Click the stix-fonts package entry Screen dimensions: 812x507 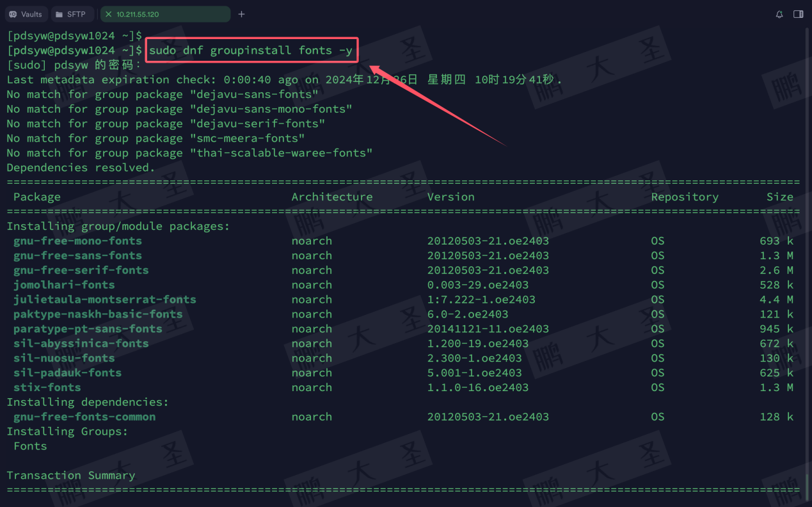click(x=47, y=387)
